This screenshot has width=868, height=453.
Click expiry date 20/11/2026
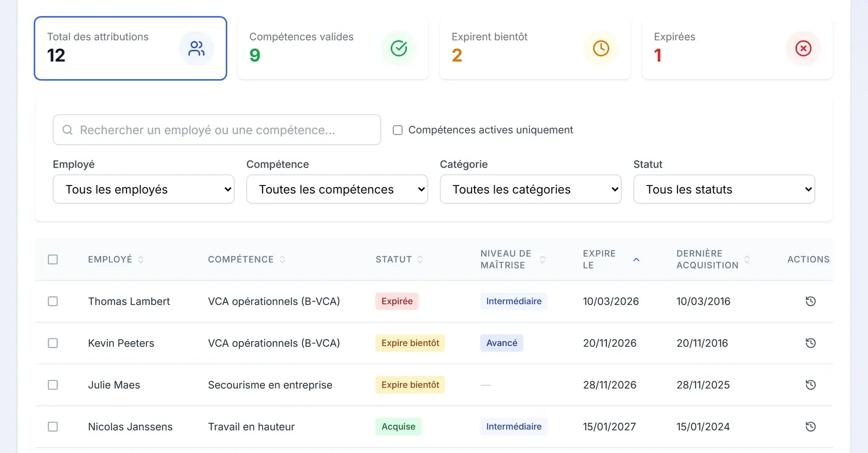coord(610,343)
